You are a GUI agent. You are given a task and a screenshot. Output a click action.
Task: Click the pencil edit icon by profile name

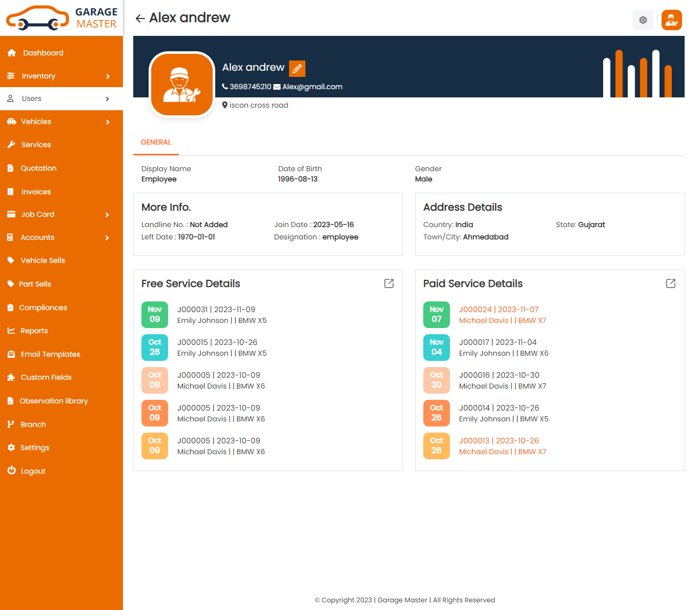coord(297,68)
